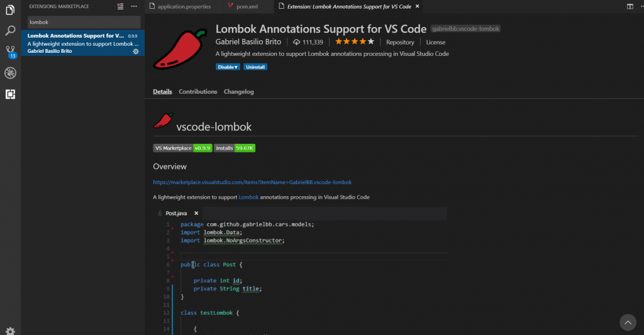This screenshot has height=335, width=644.
Task: Open the pom.xml editor tab
Action: pyautogui.click(x=247, y=6)
